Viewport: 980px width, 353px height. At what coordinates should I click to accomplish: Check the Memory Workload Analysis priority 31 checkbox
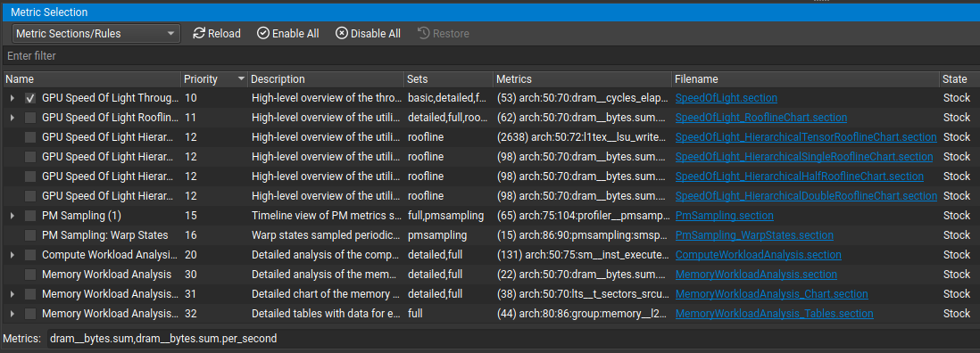coord(30,294)
